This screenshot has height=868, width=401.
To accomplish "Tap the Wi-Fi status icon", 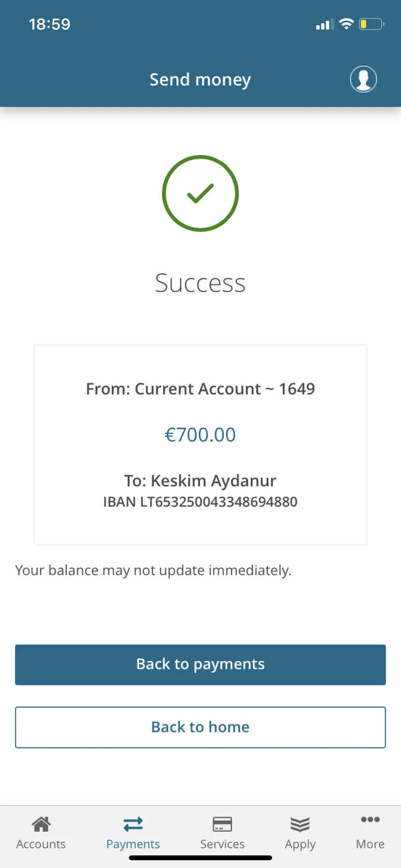I will [x=346, y=24].
